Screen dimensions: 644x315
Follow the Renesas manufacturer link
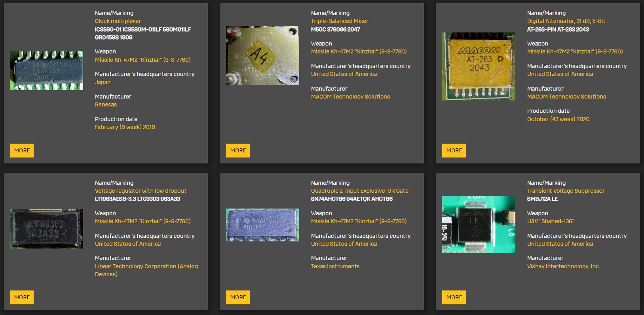(x=106, y=104)
